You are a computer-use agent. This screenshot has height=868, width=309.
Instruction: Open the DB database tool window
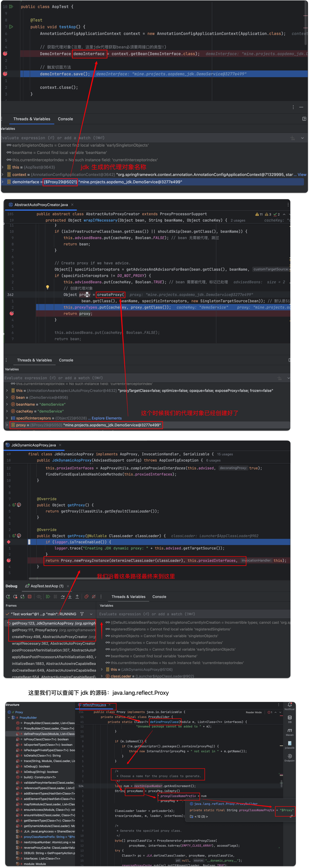pos(290,719)
